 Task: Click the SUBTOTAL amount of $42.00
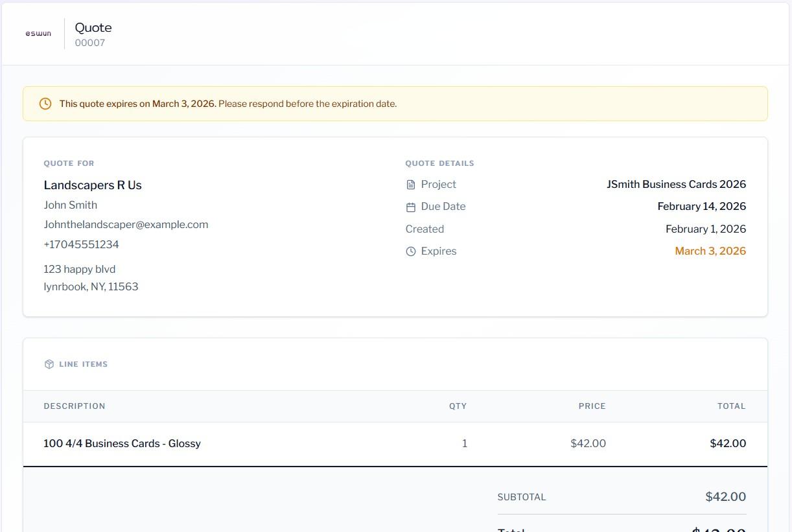tap(725, 496)
